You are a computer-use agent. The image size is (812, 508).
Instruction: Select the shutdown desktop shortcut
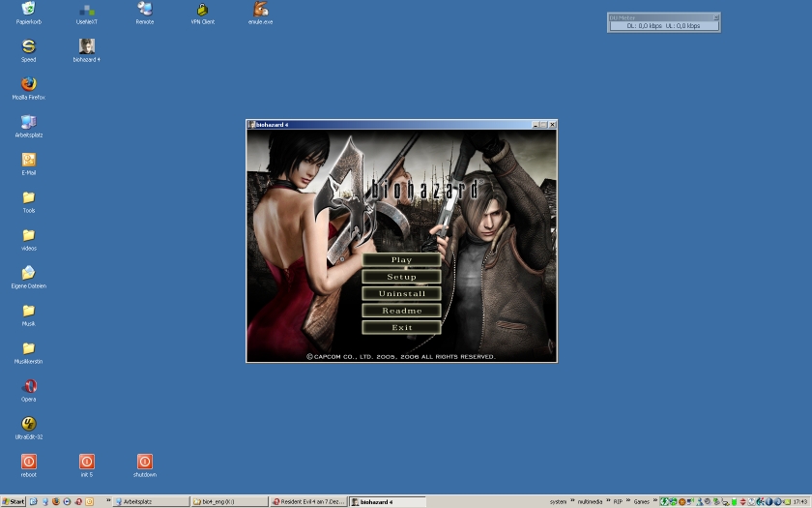[x=144, y=465]
